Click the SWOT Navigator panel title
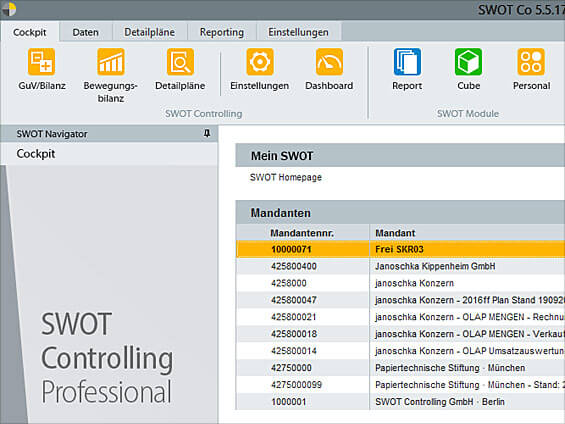Image resolution: width=565 pixels, height=424 pixels. click(x=52, y=134)
